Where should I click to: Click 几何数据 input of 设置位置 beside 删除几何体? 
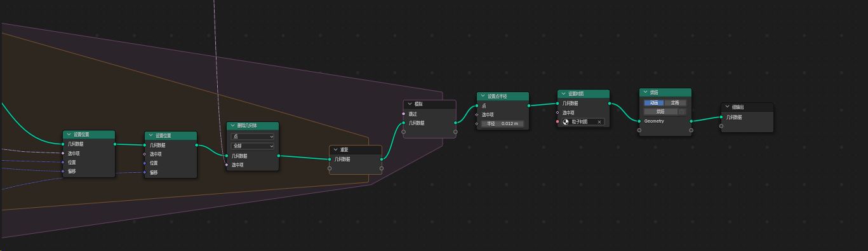click(145, 145)
